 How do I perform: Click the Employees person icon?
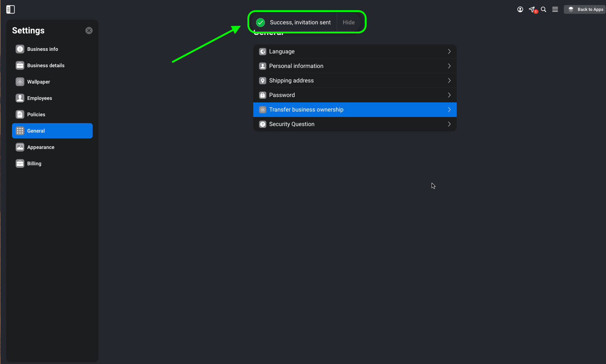pos(20,98)
